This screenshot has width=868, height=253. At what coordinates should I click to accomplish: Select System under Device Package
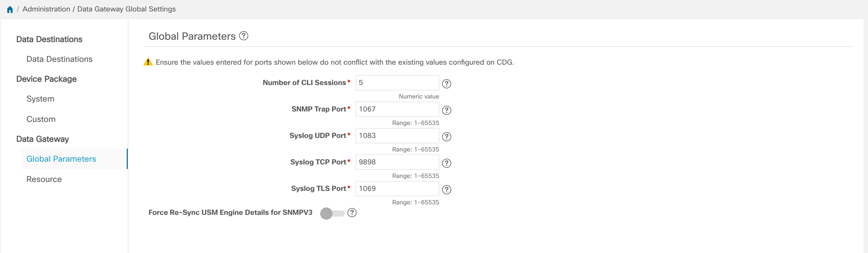(40, 99)
